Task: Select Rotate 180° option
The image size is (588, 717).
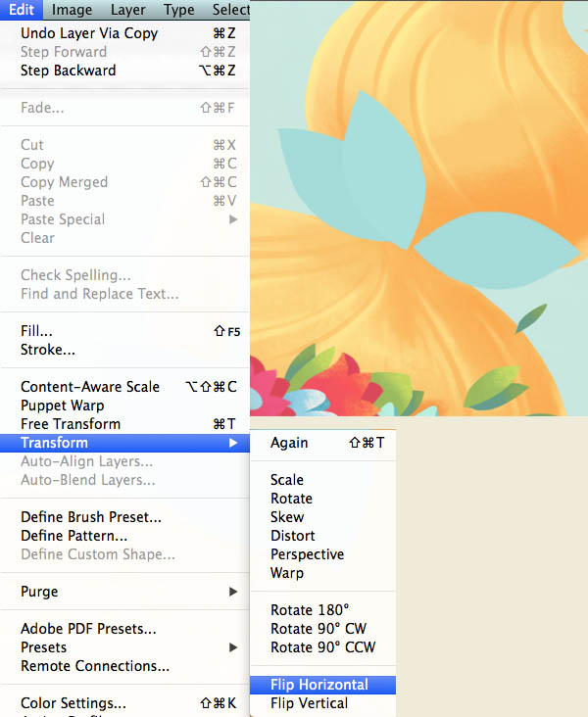Action: pyautogui.click(x=309, y=610)
